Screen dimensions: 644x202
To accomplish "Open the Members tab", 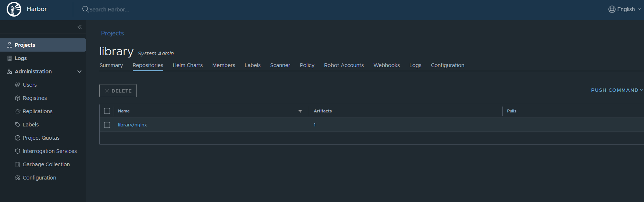I will tap(224, 65).
